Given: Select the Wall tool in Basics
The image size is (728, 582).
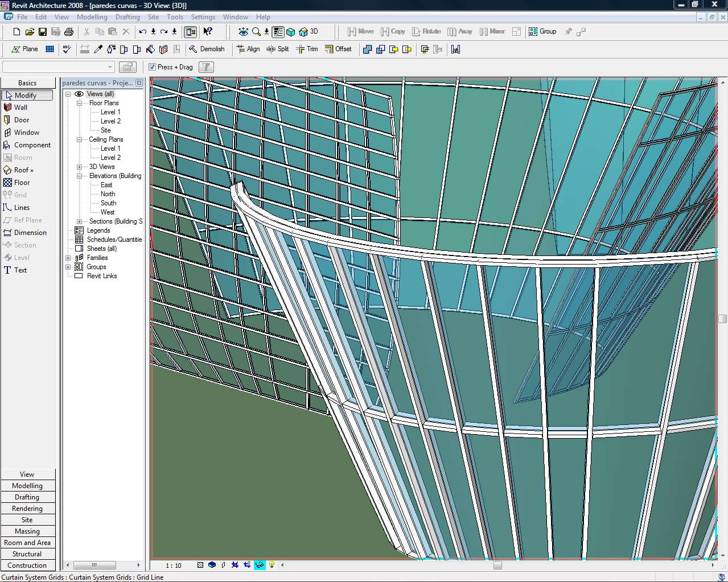Looking at the screenshot, I should (x=20, y=108).
